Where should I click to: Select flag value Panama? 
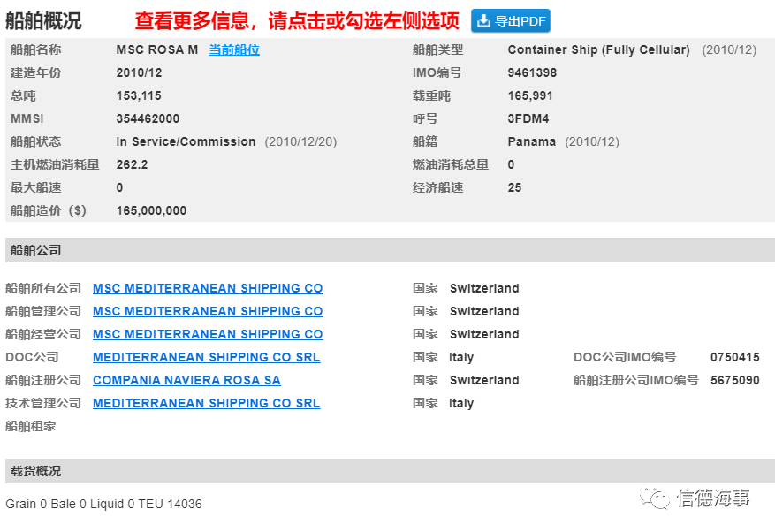click(531, 141)
